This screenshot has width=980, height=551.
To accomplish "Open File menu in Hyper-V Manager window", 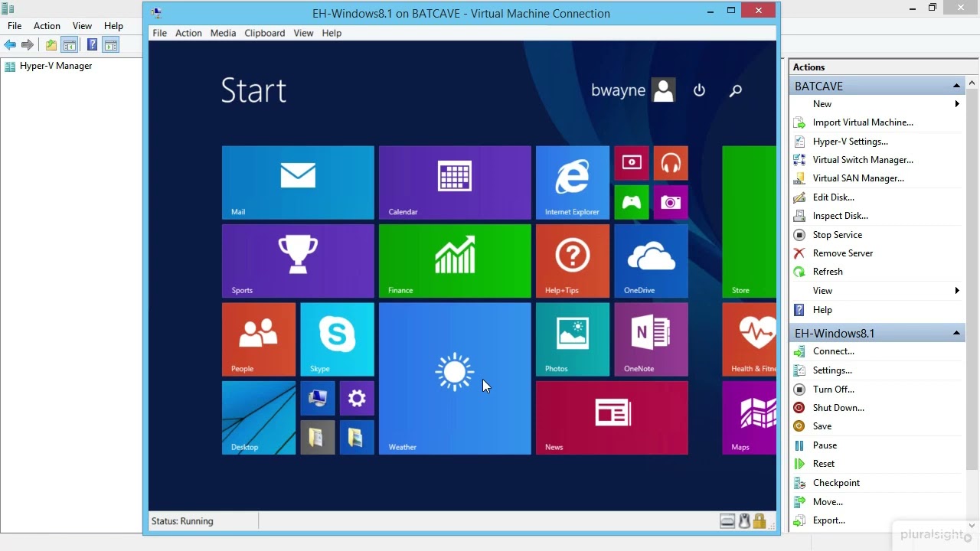I will click(x=15, y=26).
